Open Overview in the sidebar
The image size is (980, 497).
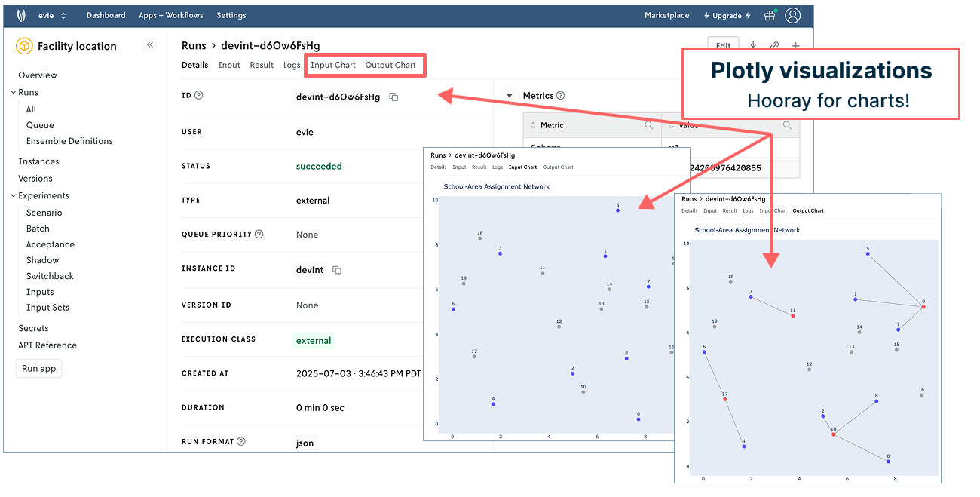tap(38, 75)
